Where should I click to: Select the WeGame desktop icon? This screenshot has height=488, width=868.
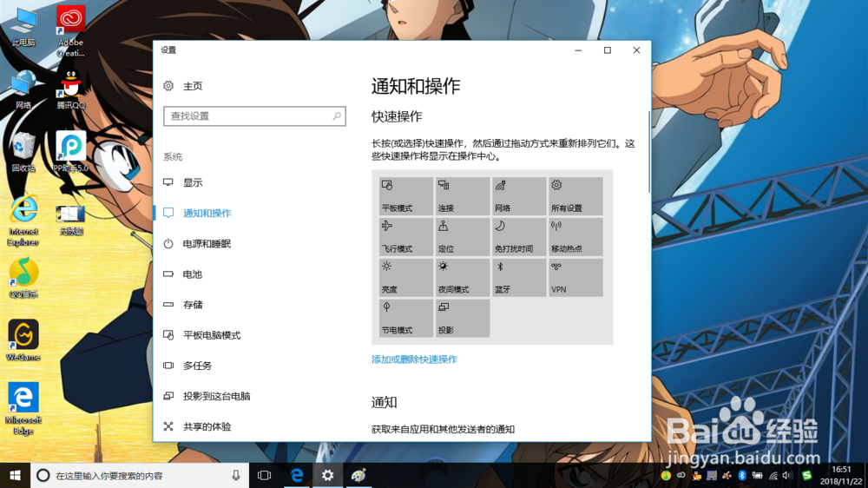23,340
